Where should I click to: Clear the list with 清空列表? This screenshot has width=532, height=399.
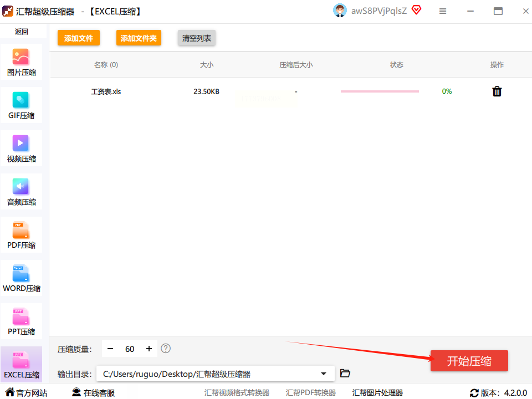pyautogui.click(x=196, y=38)
